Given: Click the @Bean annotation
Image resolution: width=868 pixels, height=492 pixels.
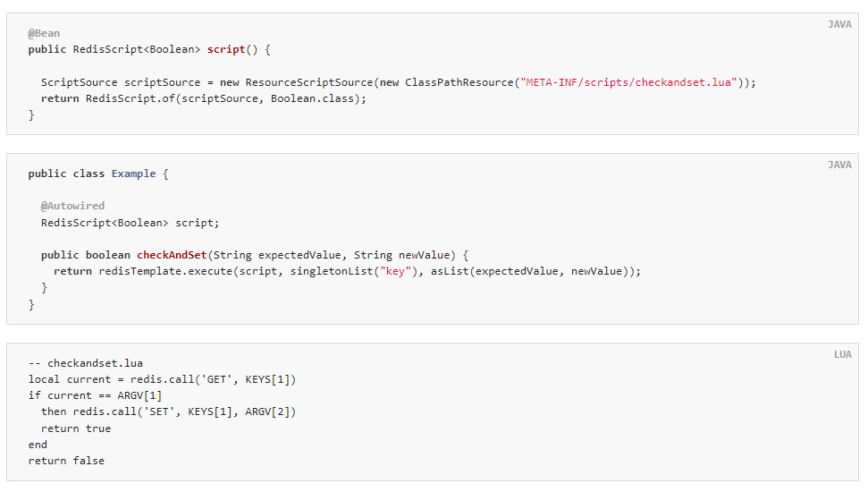Looking at the screenshot, I should pos(44,33).
